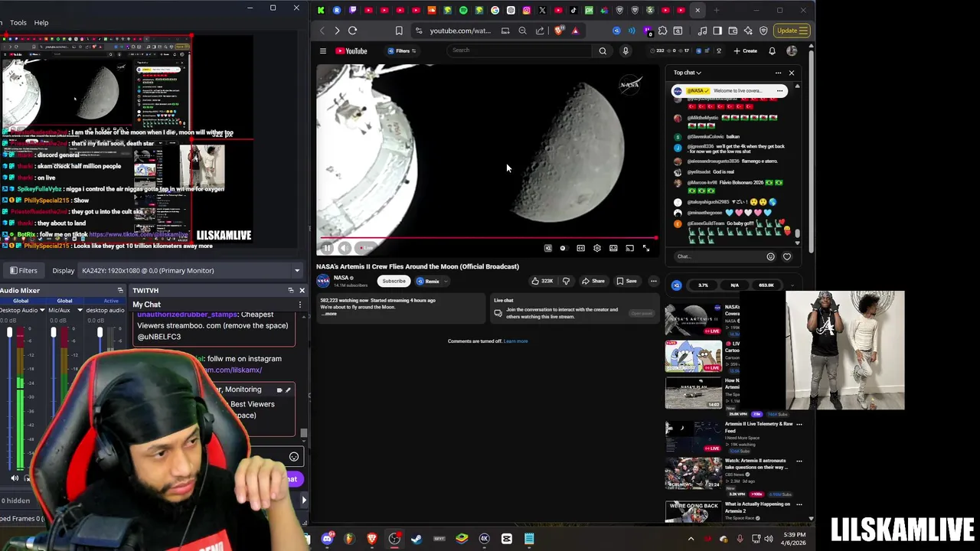Screen dimensions: 980x551
Task: Open YouTube account avatar menu
Action: [792, 51]
